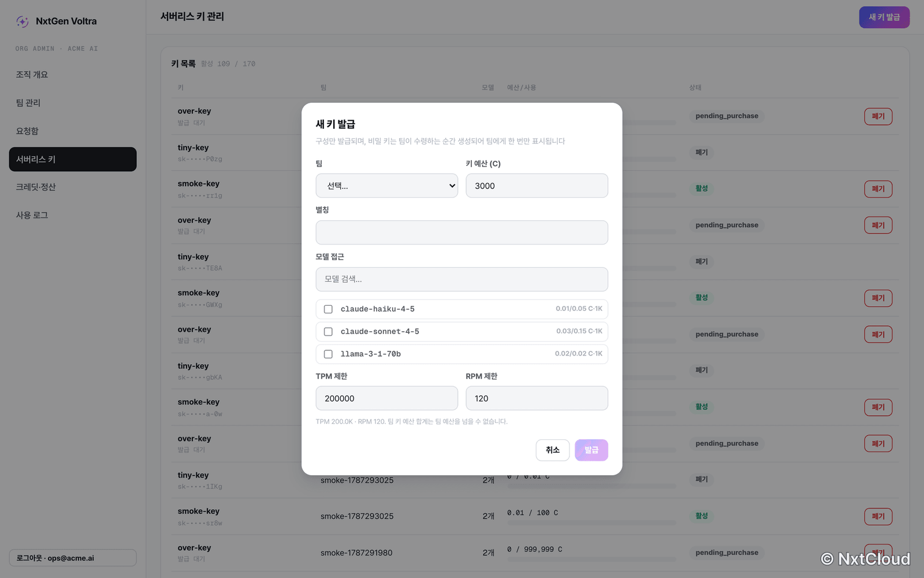
Task: Check the llama-3-1-70b model checkbox
Action: point(328,354)
